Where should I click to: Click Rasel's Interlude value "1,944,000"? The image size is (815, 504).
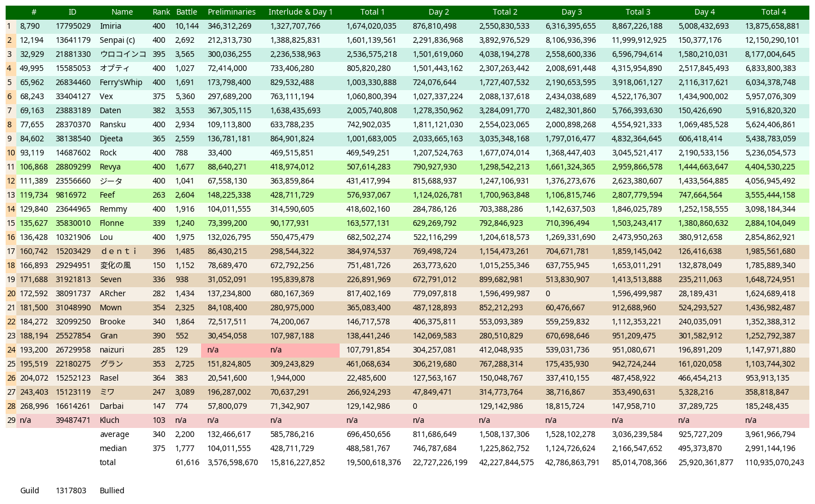tap(288, 378)
